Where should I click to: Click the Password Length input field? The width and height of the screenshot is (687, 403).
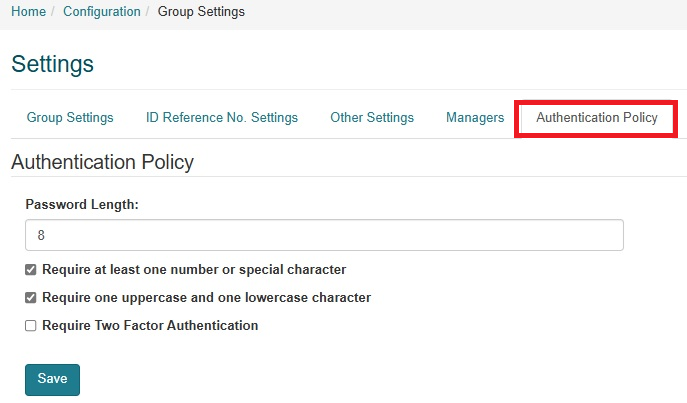point(324,235)
